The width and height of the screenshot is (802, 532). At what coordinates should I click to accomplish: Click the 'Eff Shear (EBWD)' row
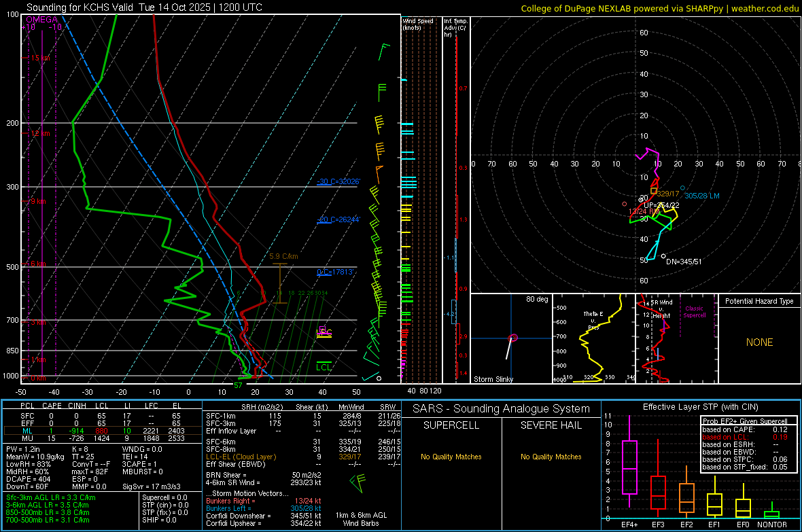(302, 465)
